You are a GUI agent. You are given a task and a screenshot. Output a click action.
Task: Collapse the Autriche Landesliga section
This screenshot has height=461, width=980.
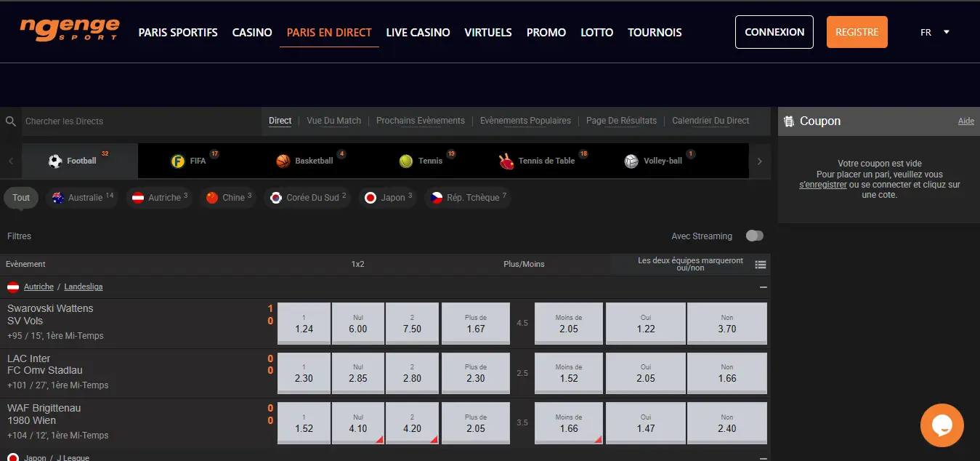pyautogui.click(x=762, y=286)
